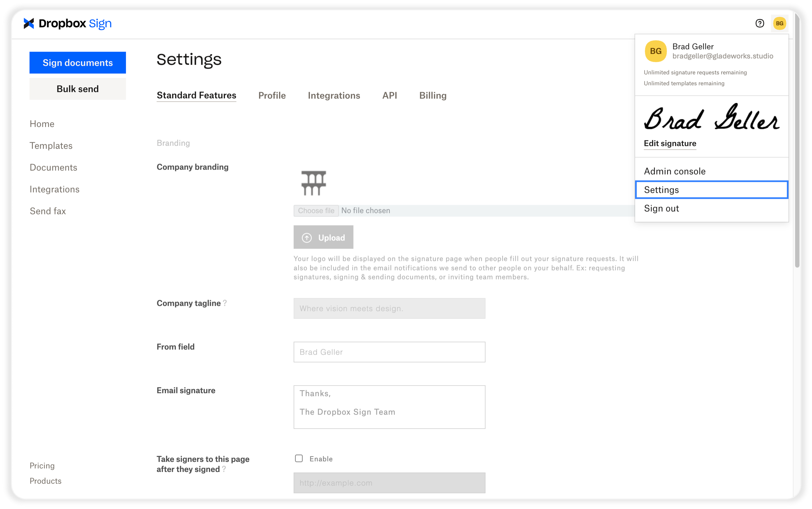The width and height of the screenshot is (812, 509).
Task: Click the BG avatar in top bar
Action: click(779, 23)
